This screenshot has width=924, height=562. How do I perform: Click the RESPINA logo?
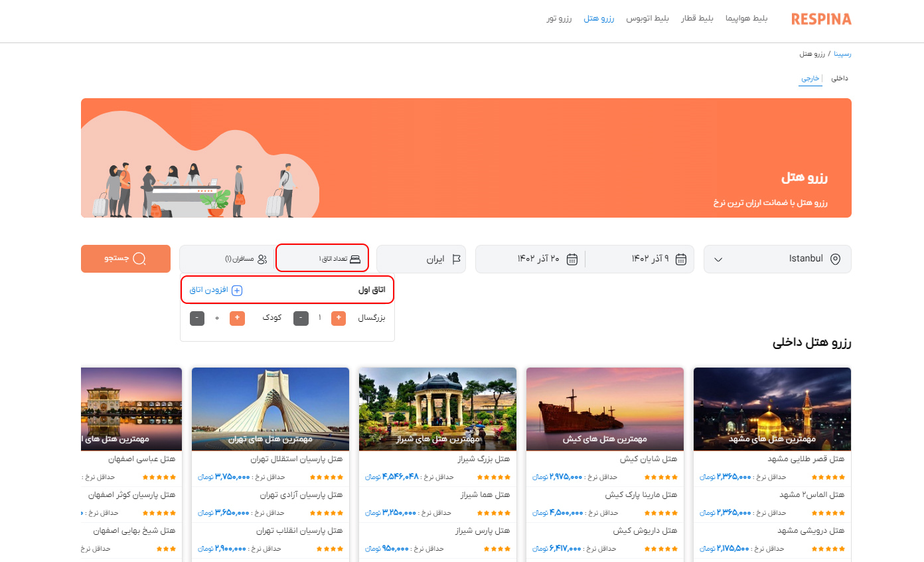821,19
